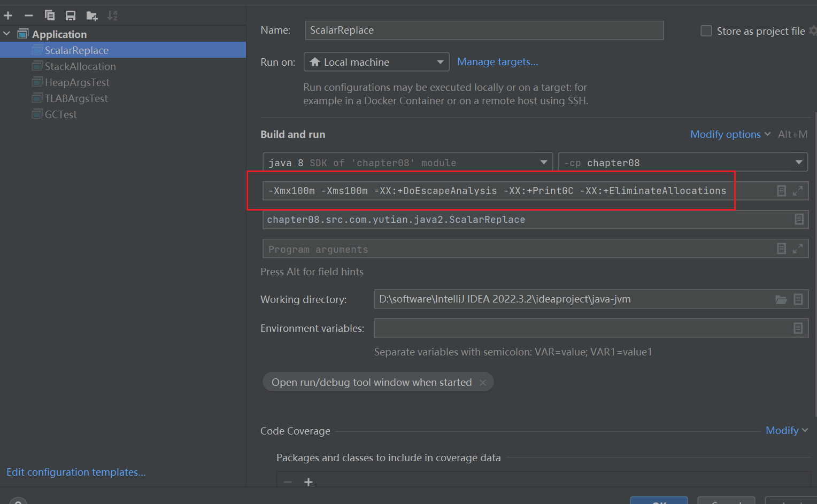Enable Store as project file checkbox

pos(706,31)
